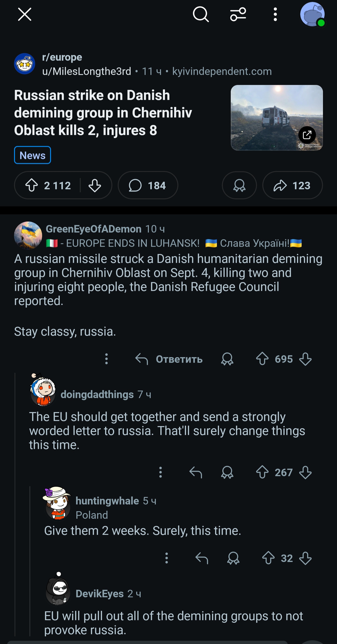Open the r/europe subreddit link

click(62, 57)
